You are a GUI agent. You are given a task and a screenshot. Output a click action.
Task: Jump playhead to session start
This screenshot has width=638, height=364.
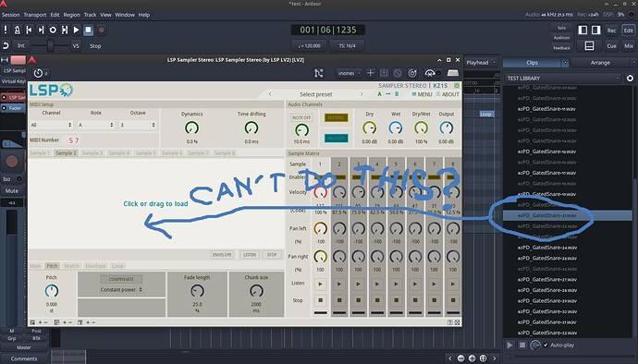point(29,30)
